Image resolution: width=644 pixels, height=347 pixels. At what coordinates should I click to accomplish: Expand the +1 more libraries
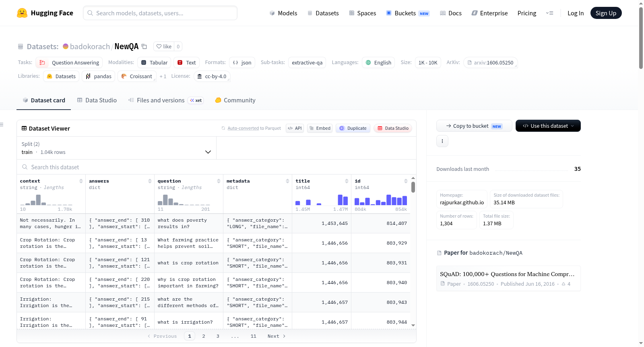coord(163,76)
